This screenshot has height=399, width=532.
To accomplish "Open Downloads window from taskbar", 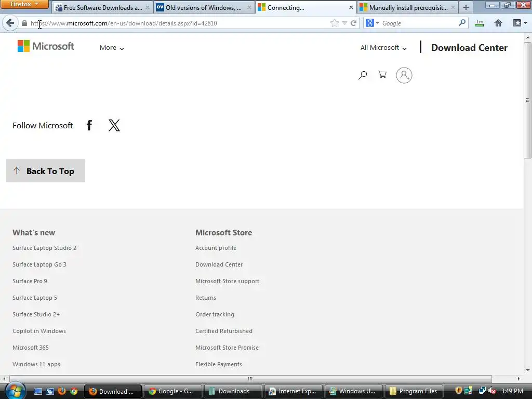I will pos(234,391).
